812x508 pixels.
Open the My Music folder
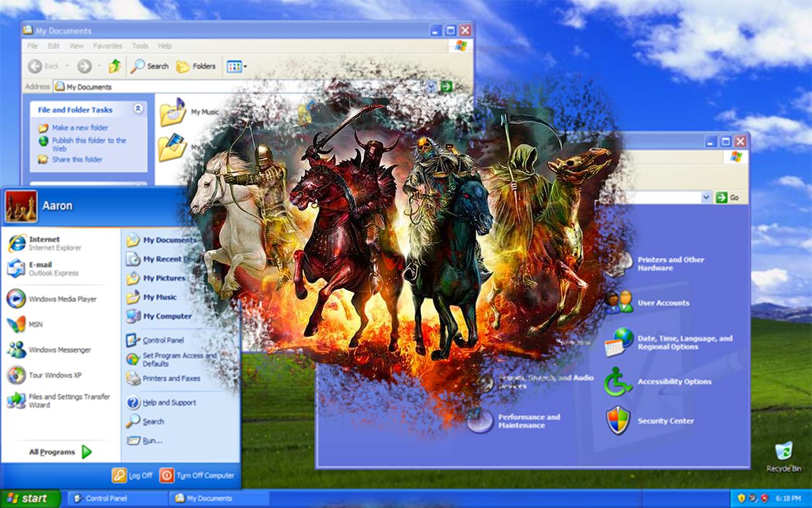pos(189,112)
